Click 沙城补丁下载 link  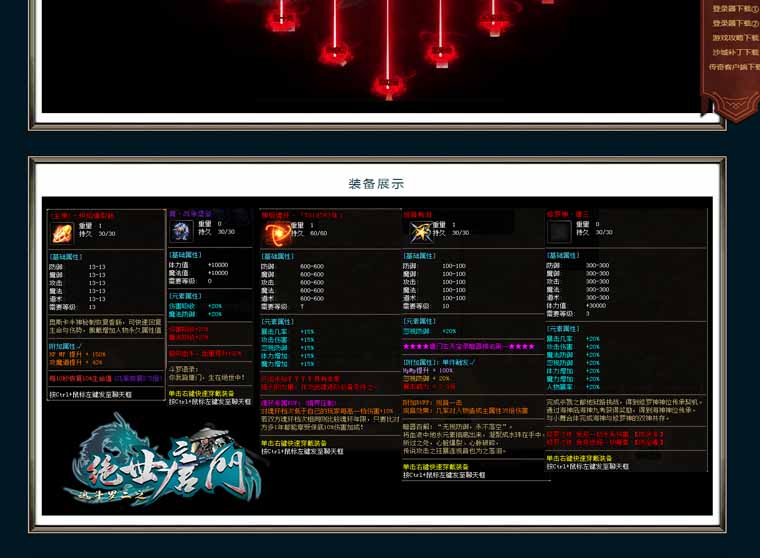click(734, 52)
